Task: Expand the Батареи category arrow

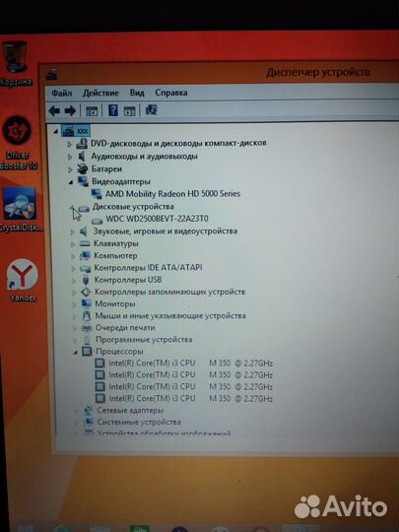Action: click(70, 169)
